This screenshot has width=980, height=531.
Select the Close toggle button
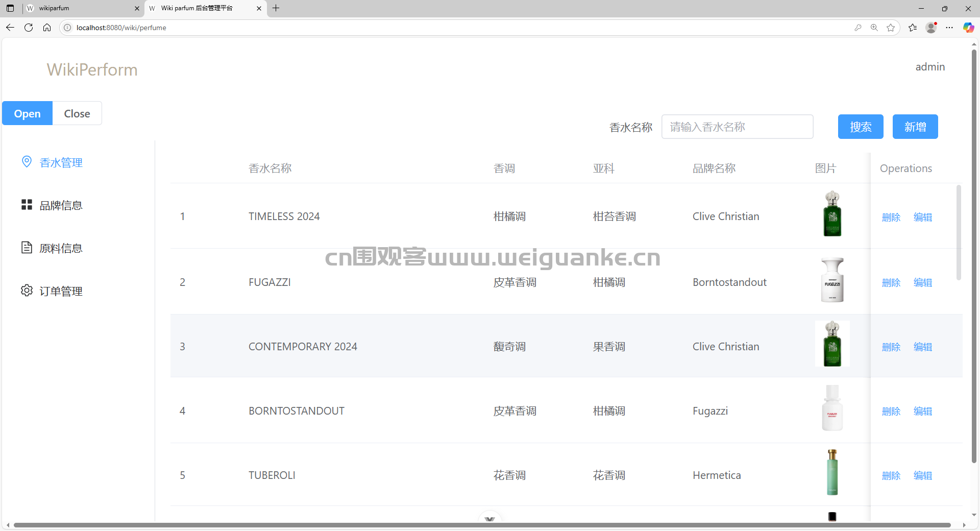[77, 113]
